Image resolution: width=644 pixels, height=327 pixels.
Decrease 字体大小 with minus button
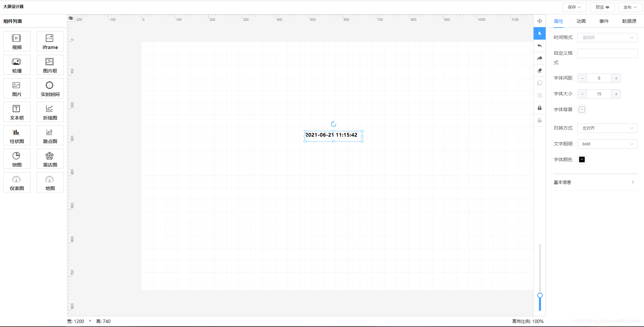tap(582, 94)
